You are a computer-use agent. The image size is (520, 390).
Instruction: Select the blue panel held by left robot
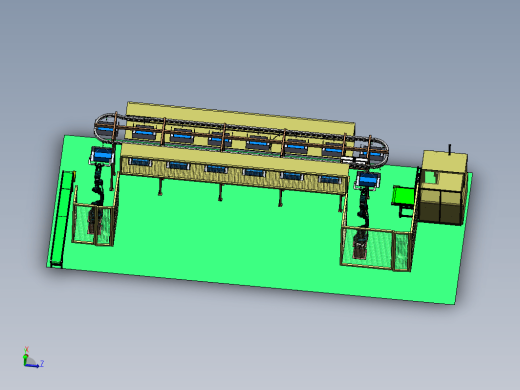[102, 155]
